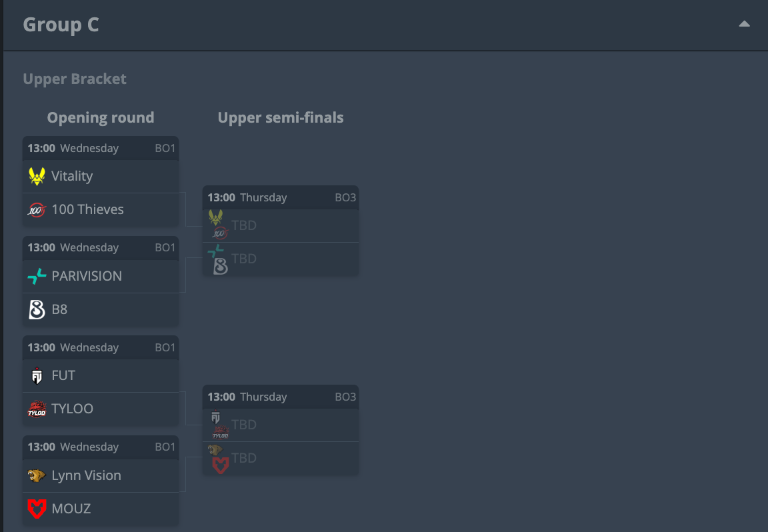Open the MOUZ team link
The width and height of the screenshot is (768, 532).
click(x=71, y=509)
